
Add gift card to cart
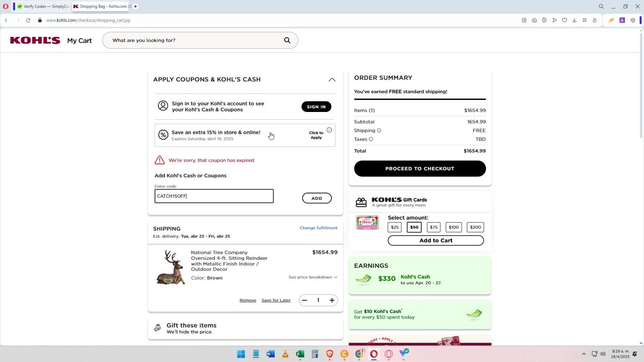pos(436,241)
